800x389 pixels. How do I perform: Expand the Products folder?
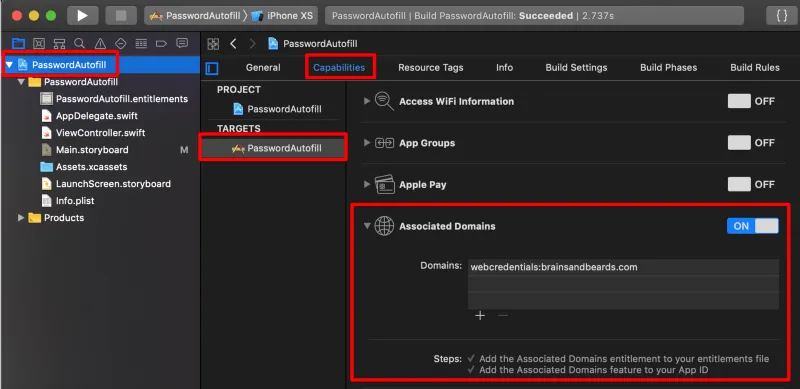click(21, 218)
